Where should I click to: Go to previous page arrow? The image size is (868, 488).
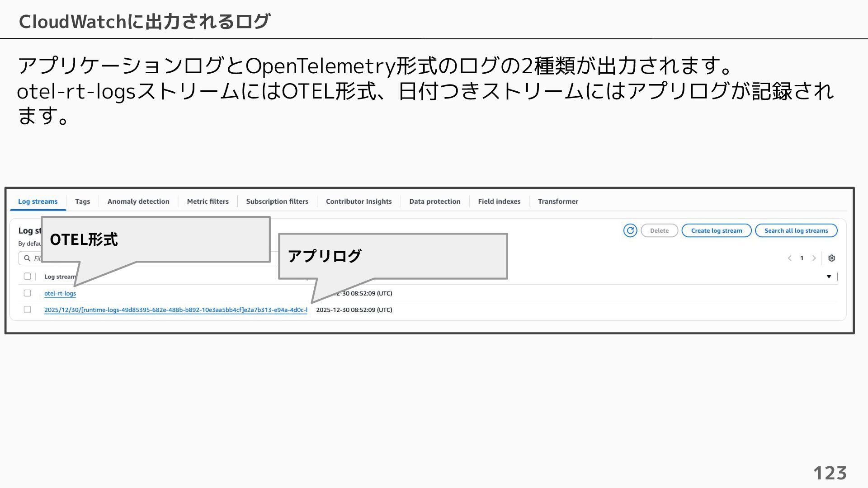tap(789, 258)
